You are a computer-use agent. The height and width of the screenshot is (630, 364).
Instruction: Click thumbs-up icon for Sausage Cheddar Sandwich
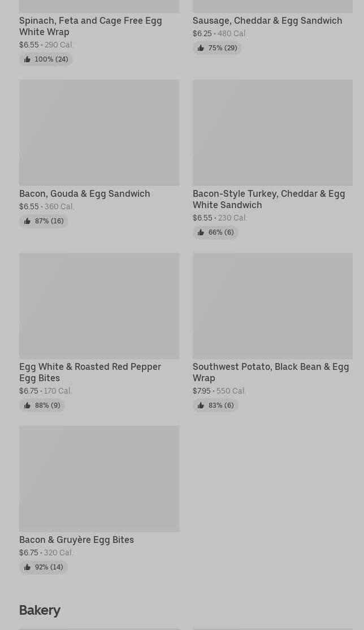click(x=201, y=48)
